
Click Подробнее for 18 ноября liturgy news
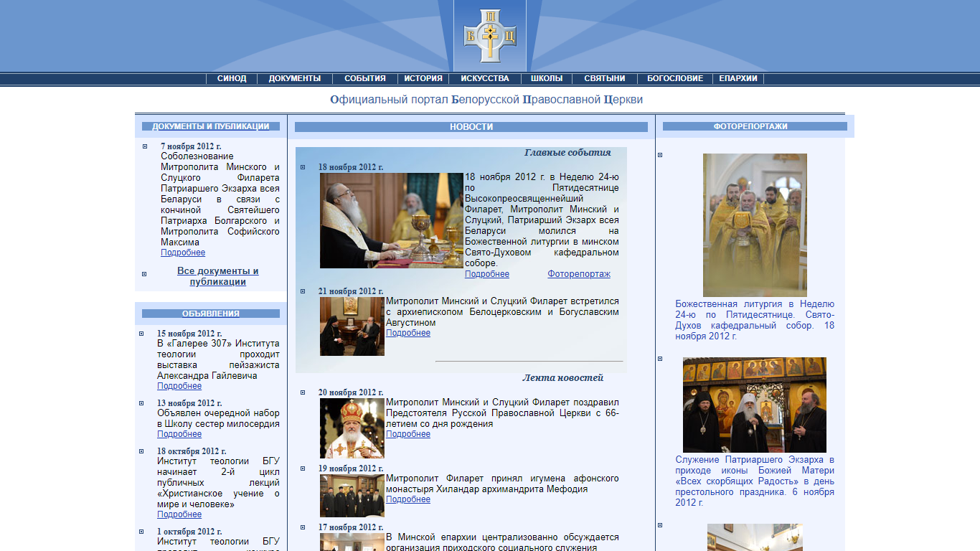[487, 274]
